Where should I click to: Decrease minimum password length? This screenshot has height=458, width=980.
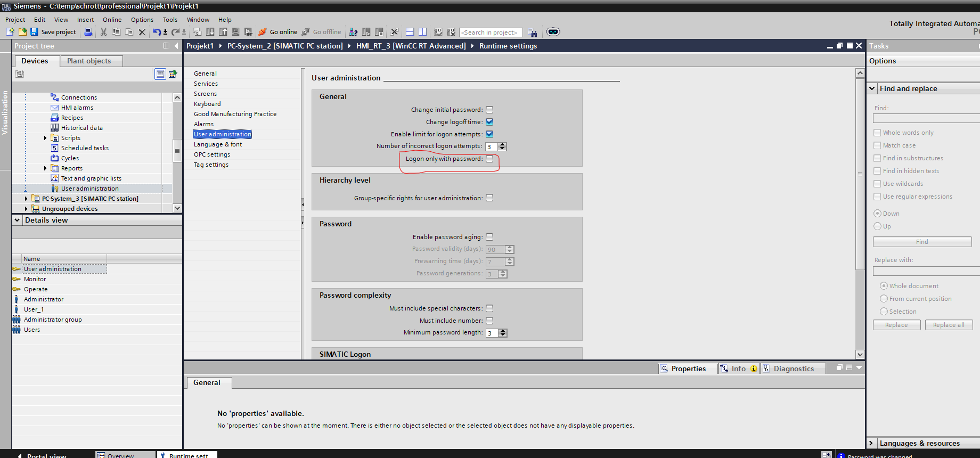click(503, 335)
